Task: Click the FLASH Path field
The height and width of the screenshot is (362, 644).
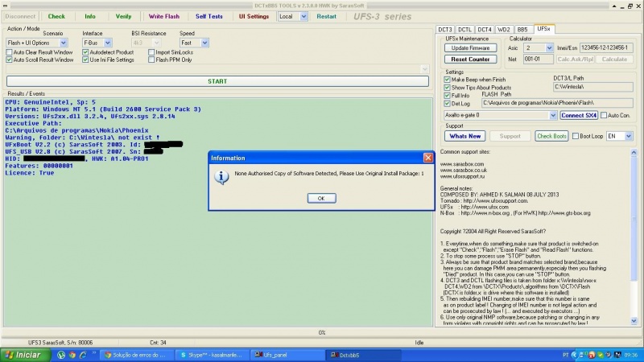Action: [x=557, y=103]
